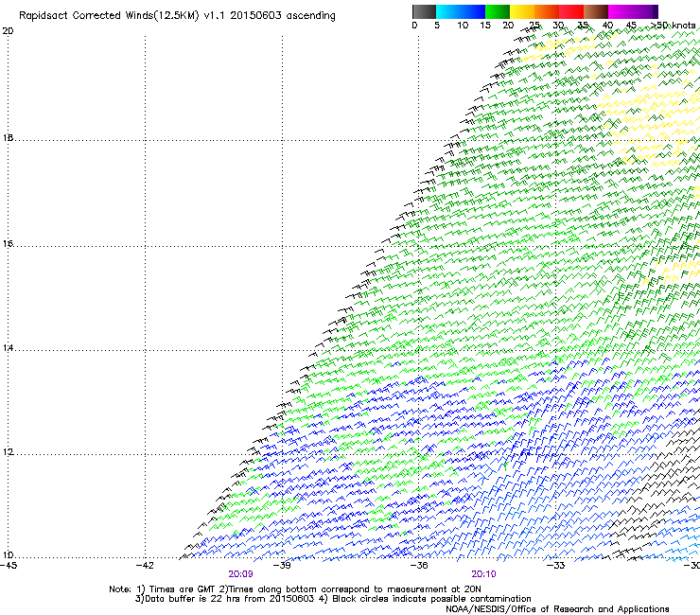
Task: Click the yellow 20-25 knots color swatch
Action: pos(522,11)
